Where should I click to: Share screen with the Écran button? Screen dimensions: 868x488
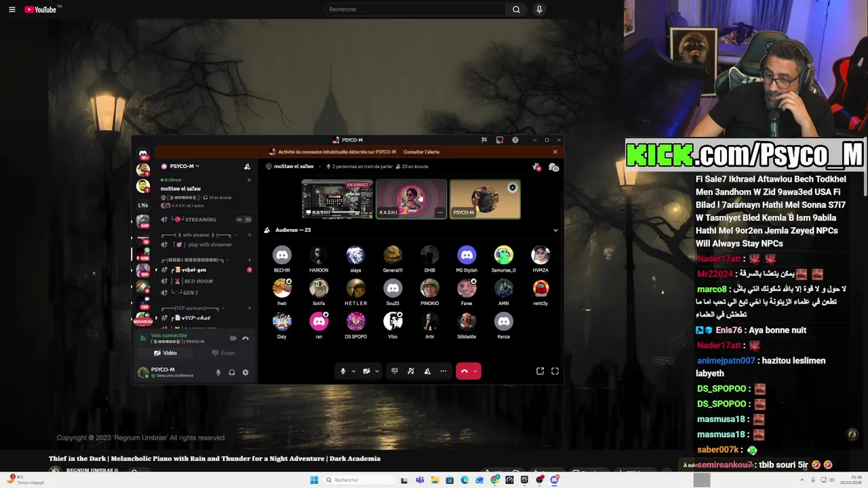coord(223,353)
